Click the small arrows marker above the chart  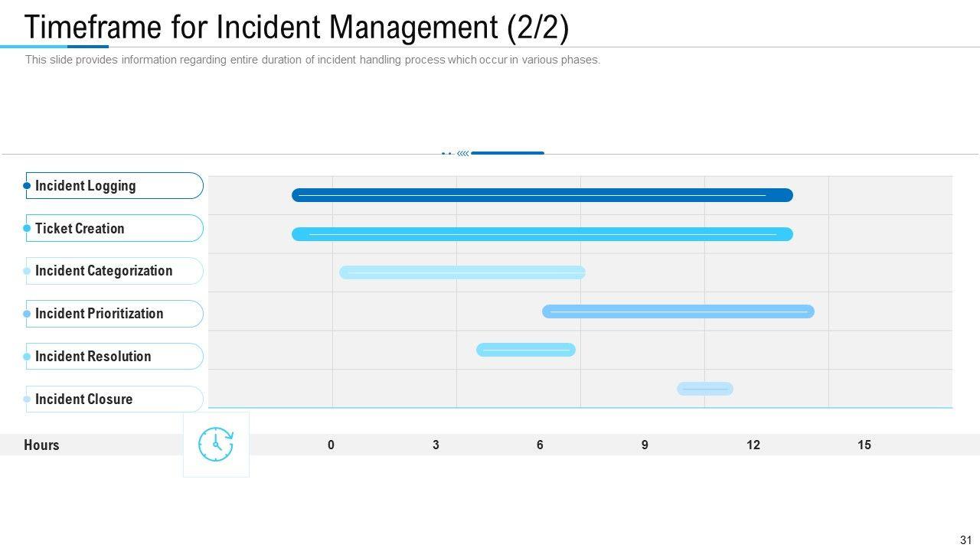pyautogui.click(x=462, y=154)
